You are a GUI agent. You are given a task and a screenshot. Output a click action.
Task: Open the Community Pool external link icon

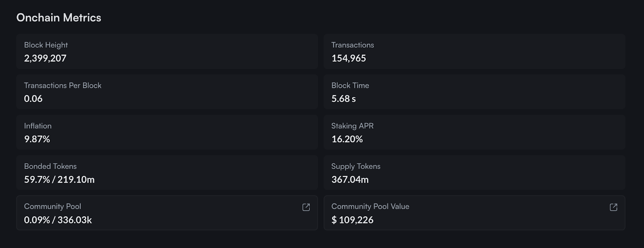[306, 207]
